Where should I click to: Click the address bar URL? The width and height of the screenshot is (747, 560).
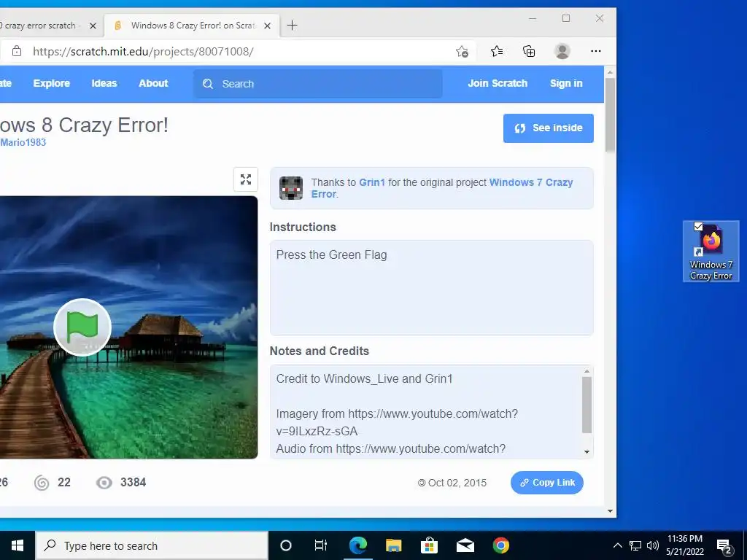click(x=143, y=52)
